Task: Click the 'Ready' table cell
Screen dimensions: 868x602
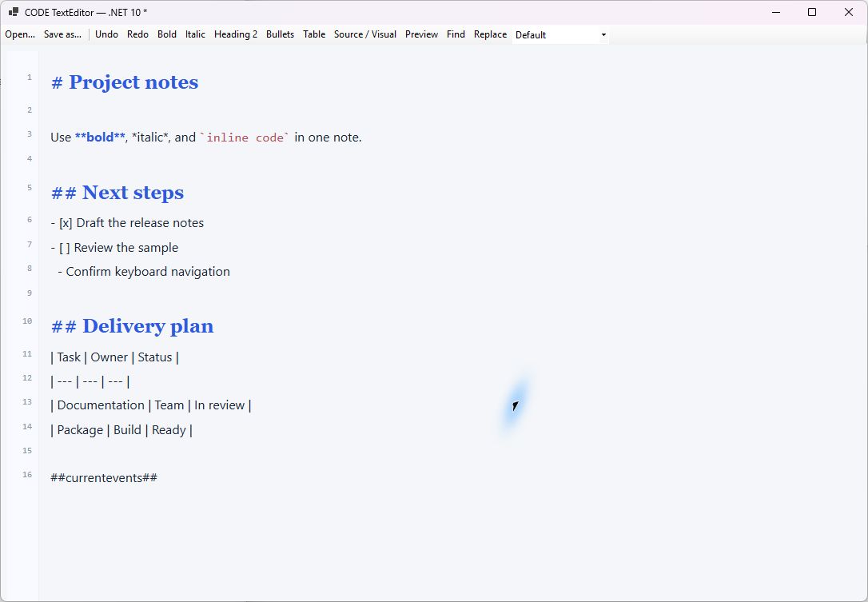Action: click(169, 430)
